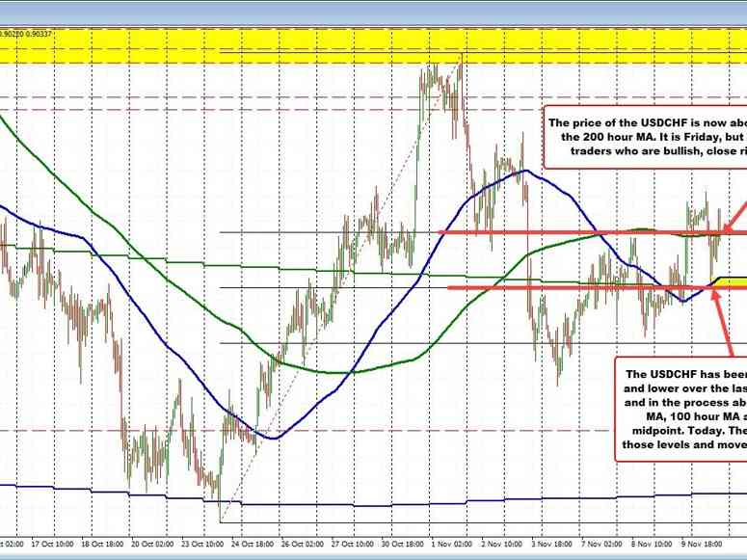Click the 17 Oct 10:00 time axis label
This screenshot has height=560, width=747.
tap(52, 544)
